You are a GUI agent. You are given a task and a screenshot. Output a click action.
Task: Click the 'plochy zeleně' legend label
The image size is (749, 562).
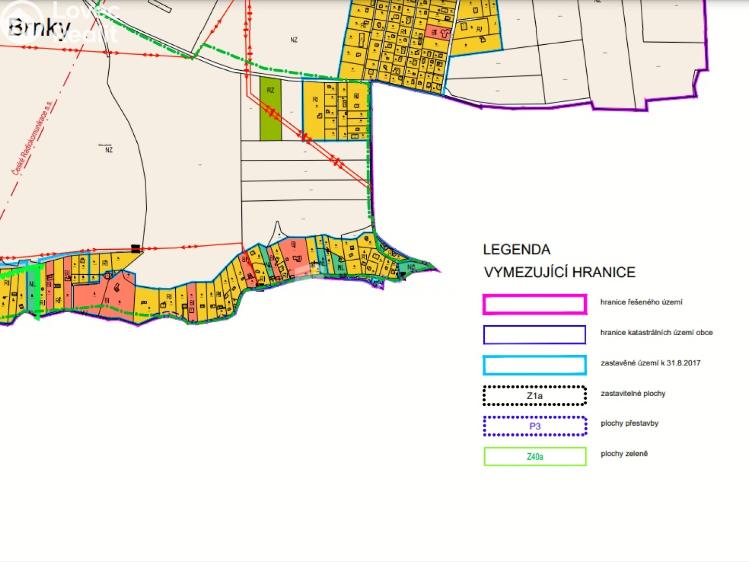pyautogui.click(x=624, y=454)
